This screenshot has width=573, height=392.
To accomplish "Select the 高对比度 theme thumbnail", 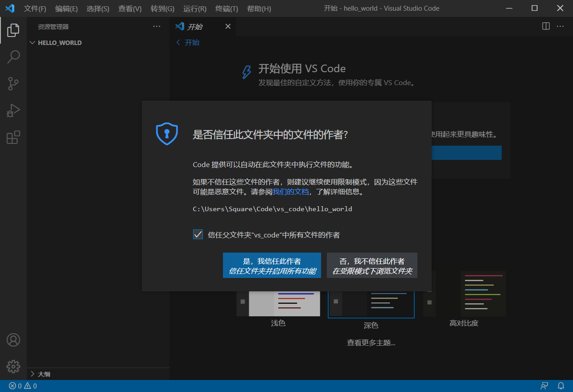I will 464,294.
